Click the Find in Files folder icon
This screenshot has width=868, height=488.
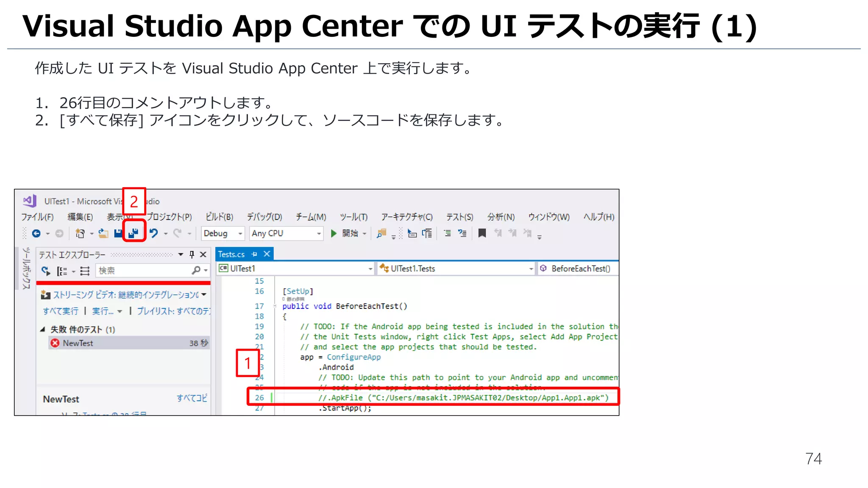click(382, 233)
